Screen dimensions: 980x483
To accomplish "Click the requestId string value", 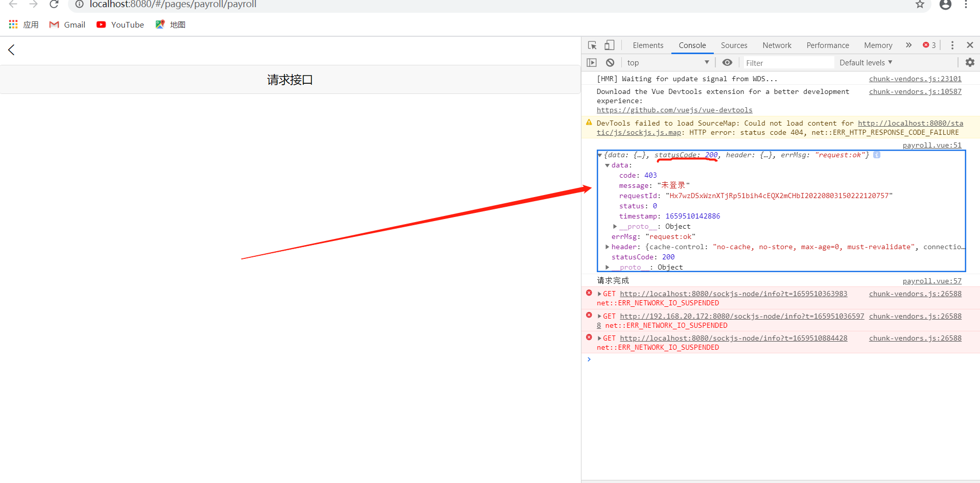I will click(x=779, y=196).
